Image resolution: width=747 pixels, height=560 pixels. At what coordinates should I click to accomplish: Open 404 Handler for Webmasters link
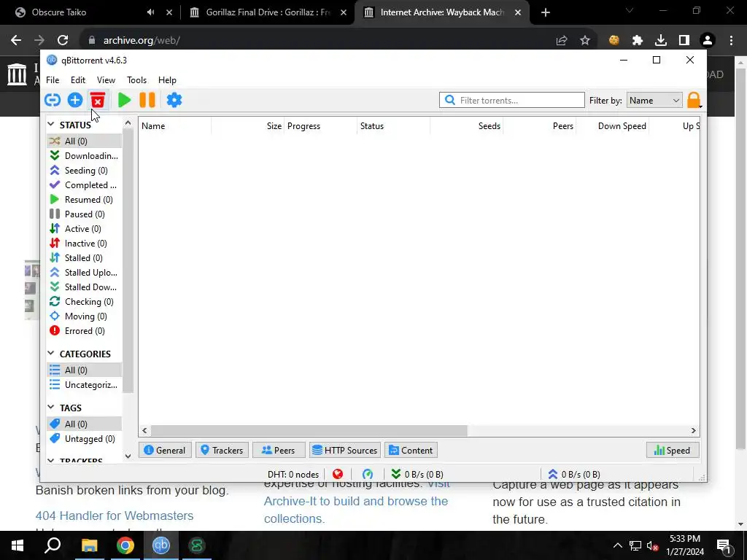tap(115, 516)
